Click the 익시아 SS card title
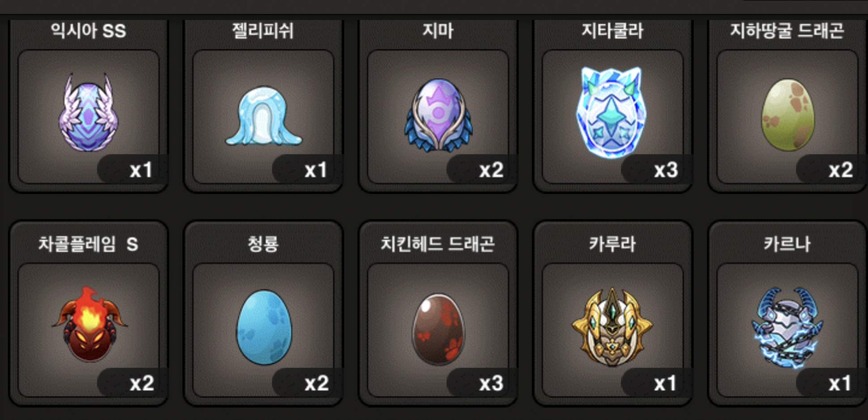This screenshot has width=868, height=420. pos(88,31)
